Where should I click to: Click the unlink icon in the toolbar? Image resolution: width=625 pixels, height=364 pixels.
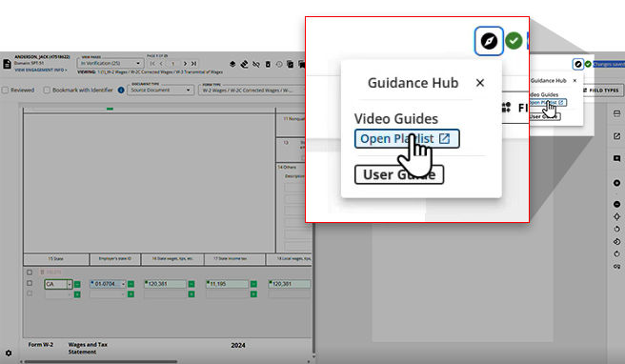tap(256, 64)
